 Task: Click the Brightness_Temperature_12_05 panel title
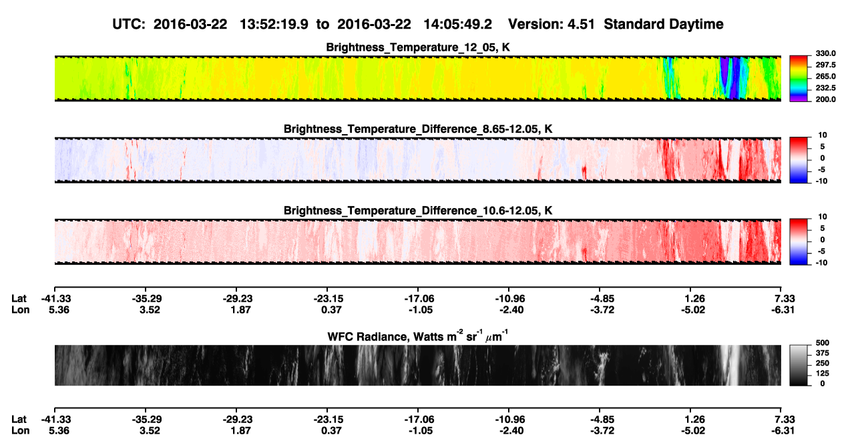point(418,47)
